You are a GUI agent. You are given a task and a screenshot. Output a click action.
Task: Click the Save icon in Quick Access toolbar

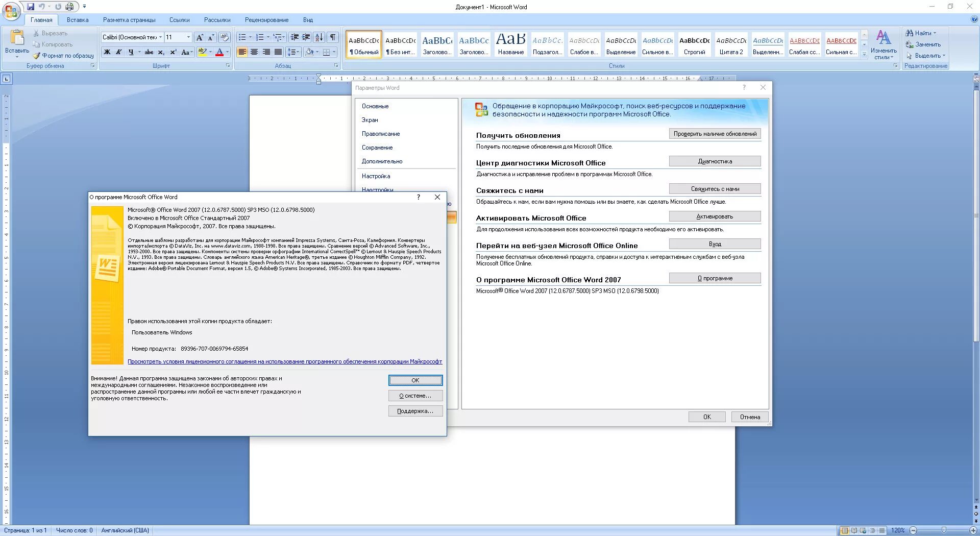pyautogui.click(x=32, y=7)
